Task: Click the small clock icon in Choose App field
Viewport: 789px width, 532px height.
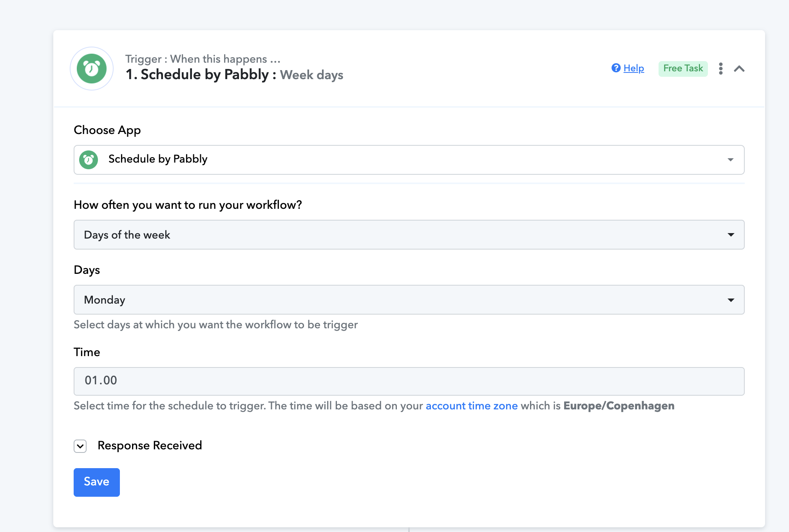Action: click(89, 160)
